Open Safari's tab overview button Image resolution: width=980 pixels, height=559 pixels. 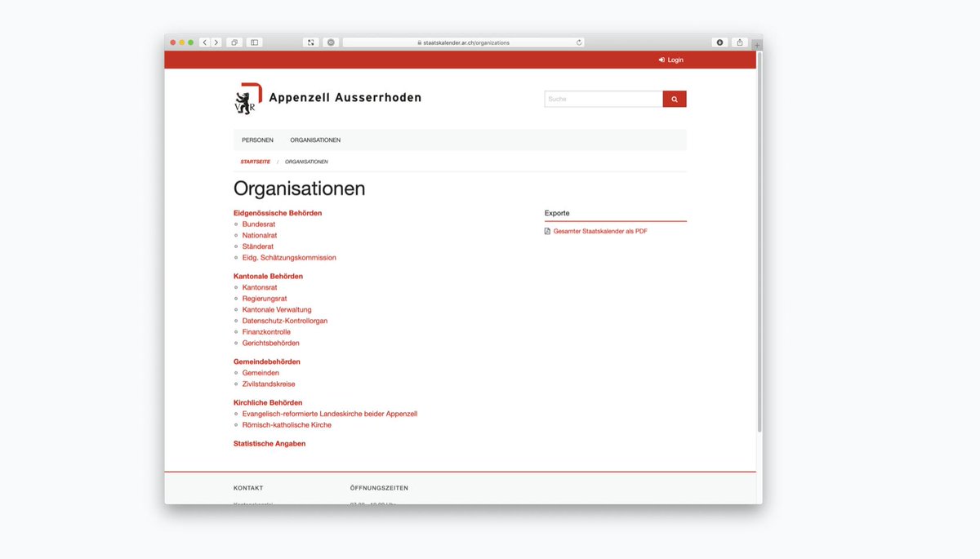[x=234, y=42]
